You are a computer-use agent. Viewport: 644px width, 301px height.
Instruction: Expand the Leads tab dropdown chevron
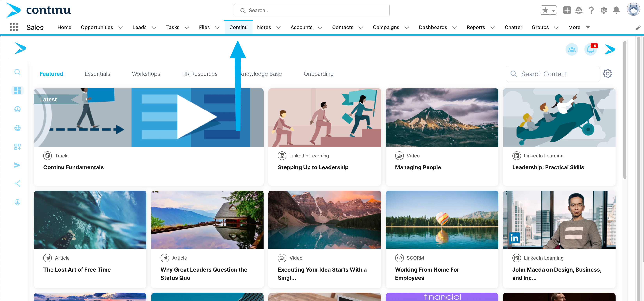coord(154,28)
